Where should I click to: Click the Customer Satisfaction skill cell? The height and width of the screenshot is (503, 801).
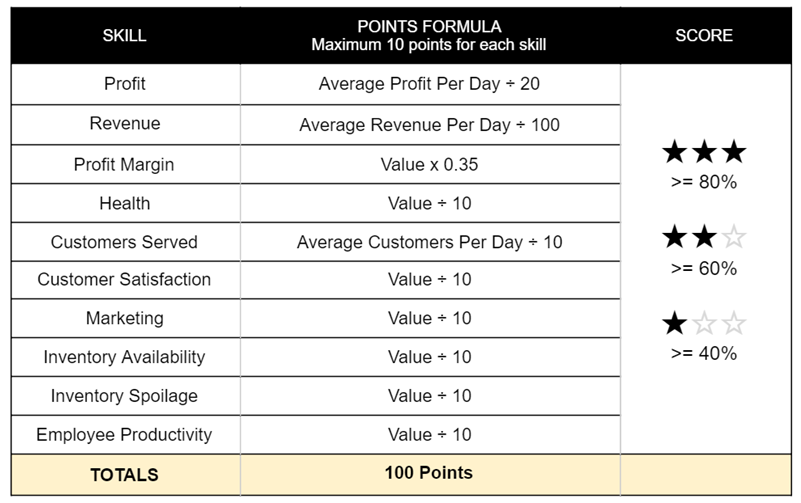(125, 280)
